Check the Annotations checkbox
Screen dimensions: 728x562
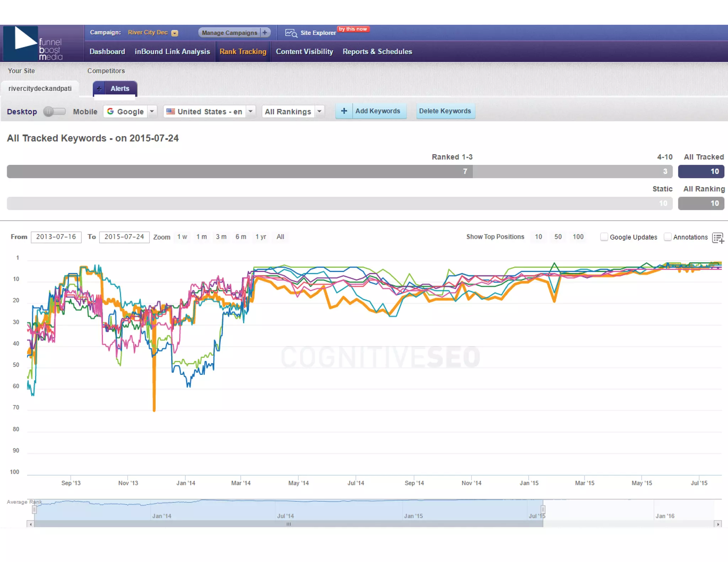point(667,237)
